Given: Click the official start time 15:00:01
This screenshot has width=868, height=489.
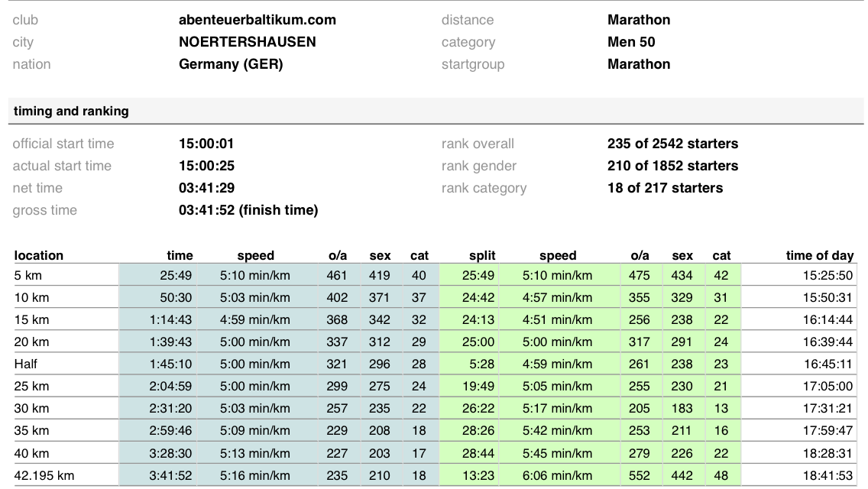Looking at the screenshot, I should (x=206, y=144).
